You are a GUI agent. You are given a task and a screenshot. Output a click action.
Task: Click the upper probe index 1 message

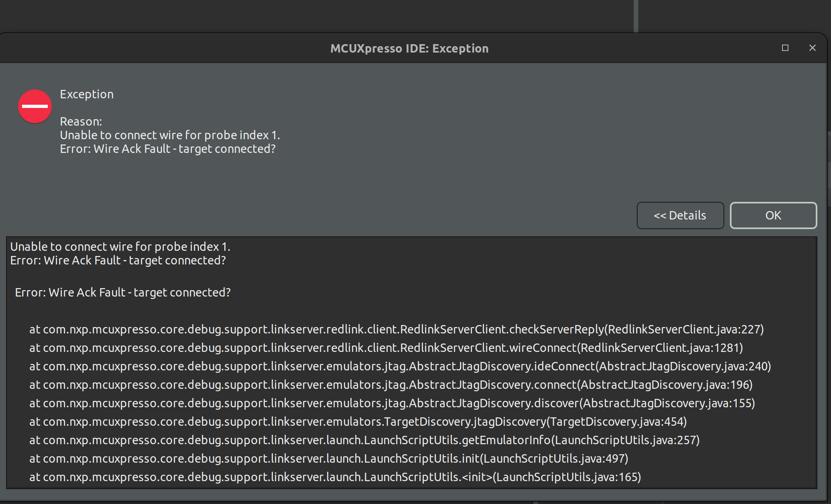170,135
